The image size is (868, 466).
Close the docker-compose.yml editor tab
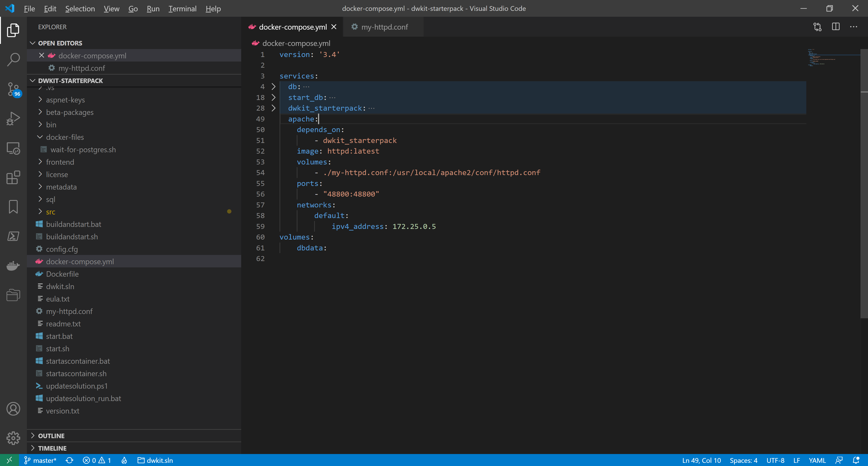point(334,27)
